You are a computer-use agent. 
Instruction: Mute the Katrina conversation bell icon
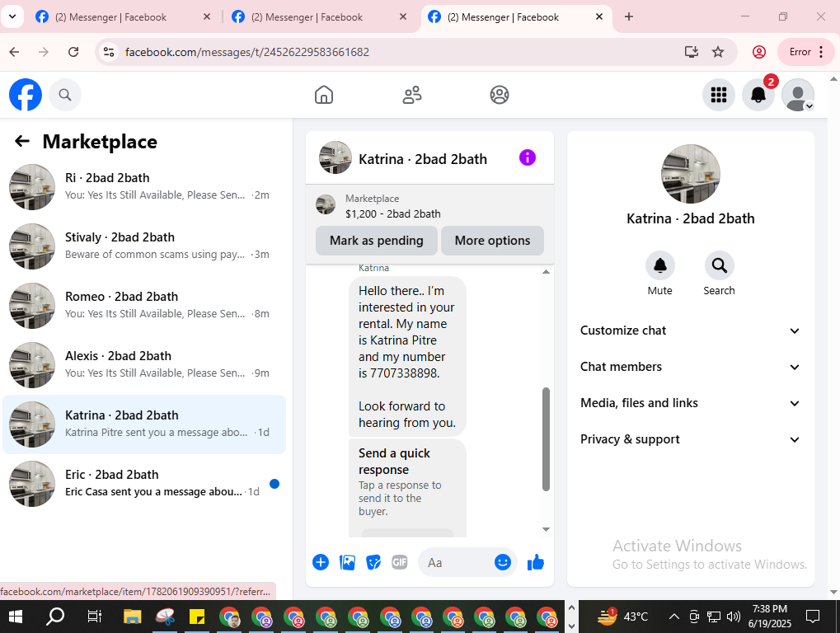[660, 265]
